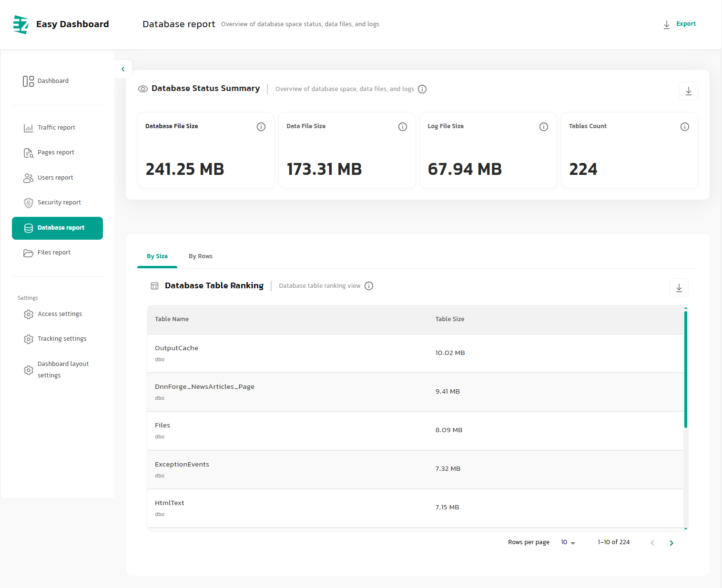Click the Dashboard layout settings gear icon

coord(29,370)
